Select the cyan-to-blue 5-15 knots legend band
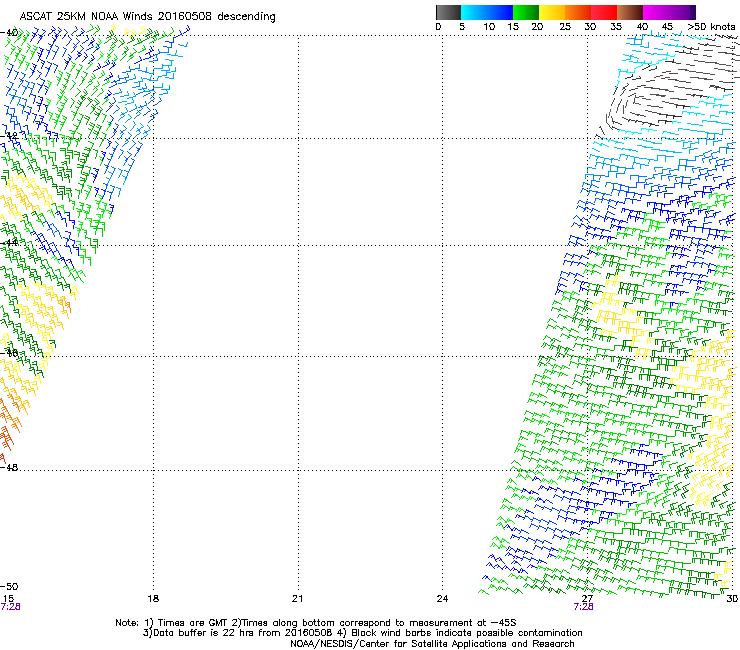 click(487, 12)
